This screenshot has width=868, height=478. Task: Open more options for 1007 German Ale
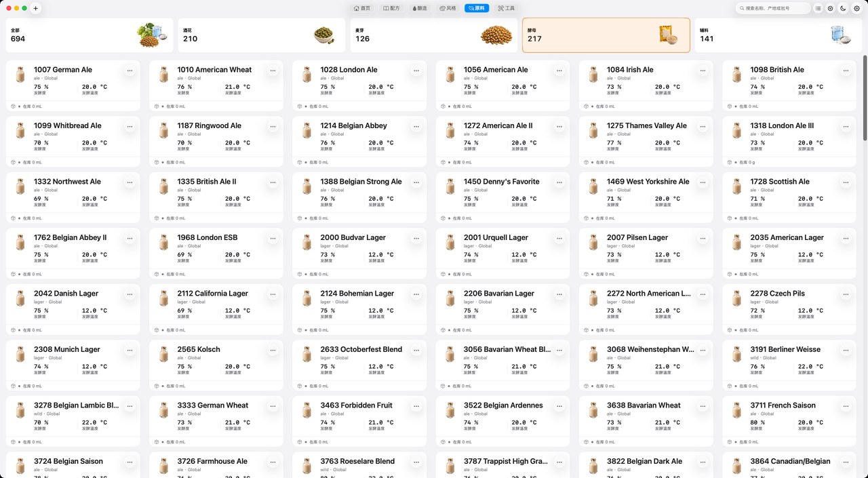tap(129, 70)
